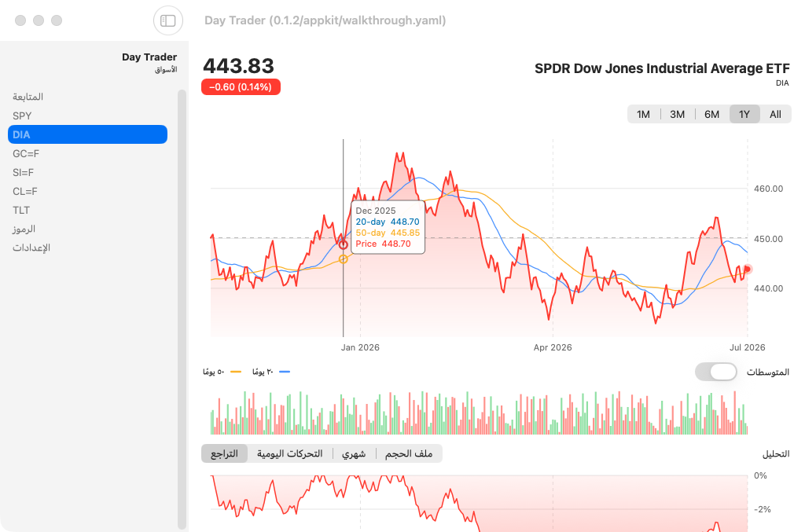Click the الأسواق markets subtitle
The height and width of the screenshot is (532, 805).
pyautogui.click(x=166, y=69)
